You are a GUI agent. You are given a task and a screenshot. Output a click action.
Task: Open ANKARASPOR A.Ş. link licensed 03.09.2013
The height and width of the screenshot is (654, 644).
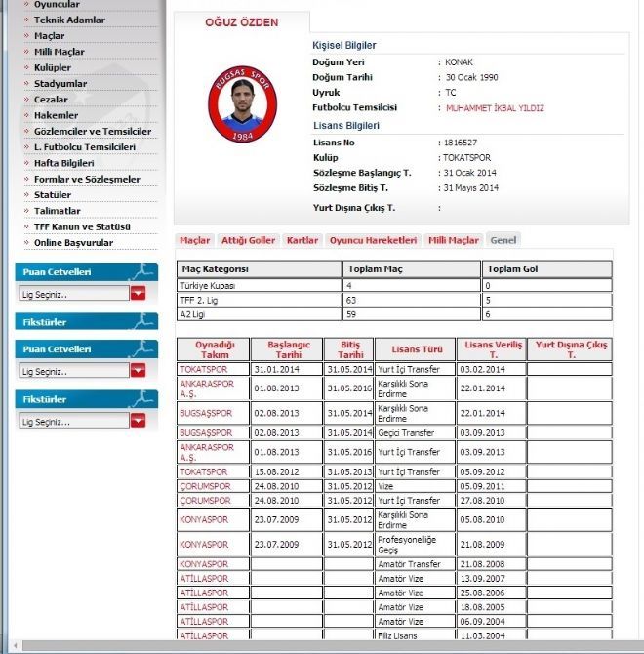coord(207,452)
